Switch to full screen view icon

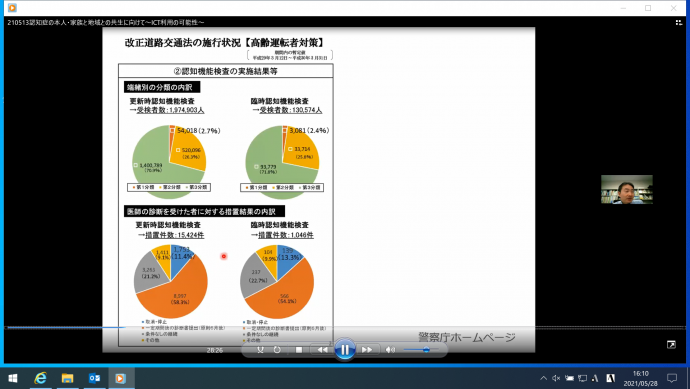pyautogui.click(x=671, y=345)
